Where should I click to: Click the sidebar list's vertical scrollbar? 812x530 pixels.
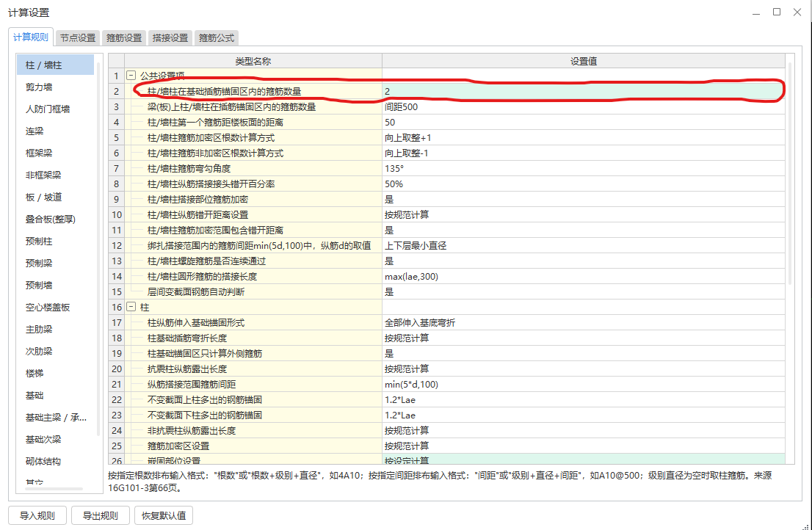click(98, 249)
